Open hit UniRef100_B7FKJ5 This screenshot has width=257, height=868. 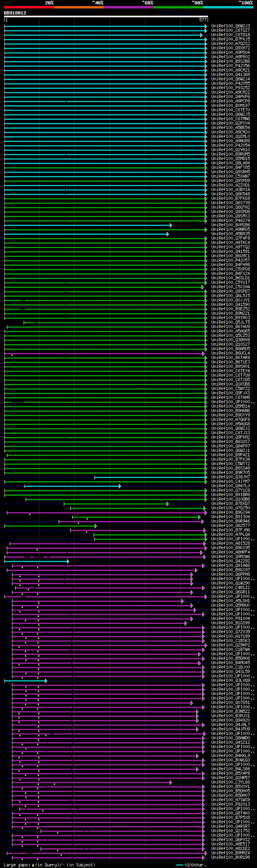[x=230, y=39]
